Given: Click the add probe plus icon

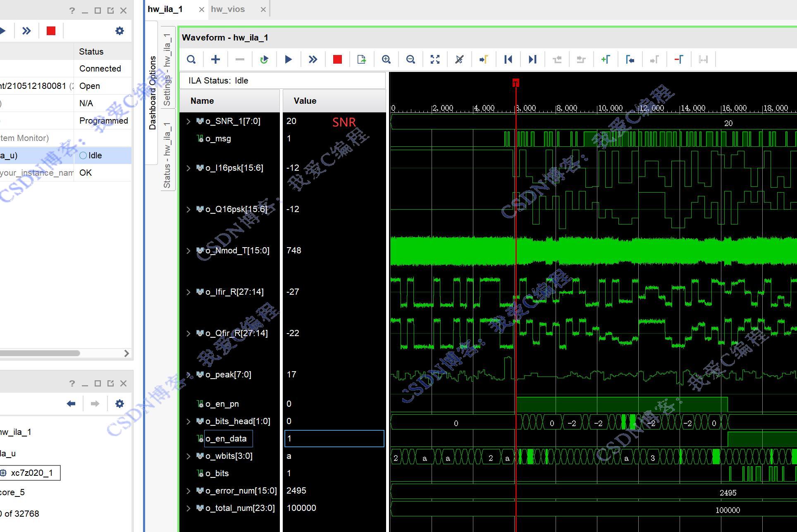Looking at the screenshot, I should point(215,60).
